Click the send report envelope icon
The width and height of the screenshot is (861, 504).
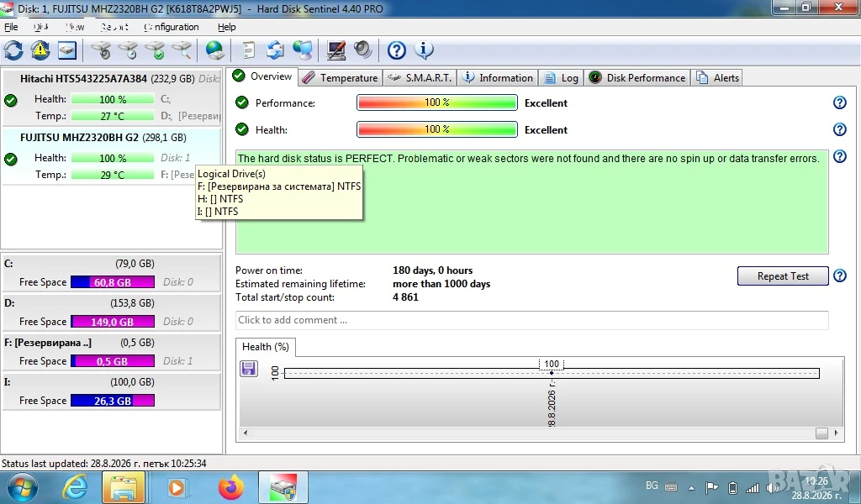point(275,50)
